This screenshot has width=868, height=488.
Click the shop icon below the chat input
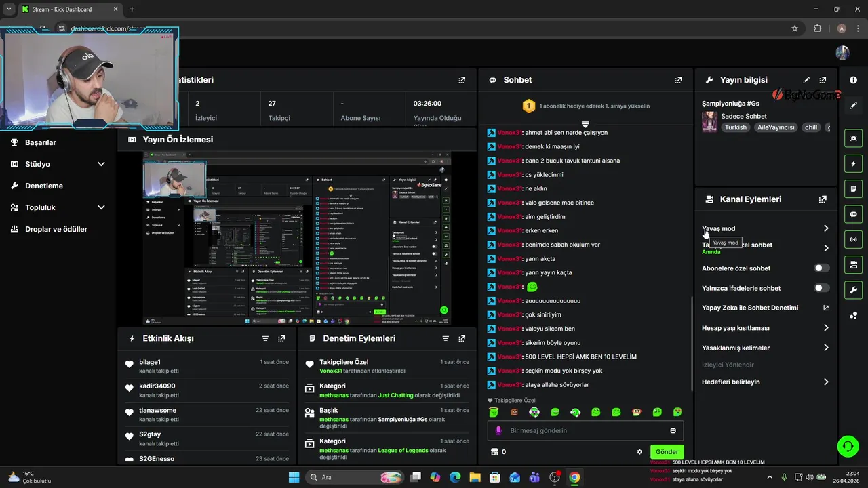494,452
